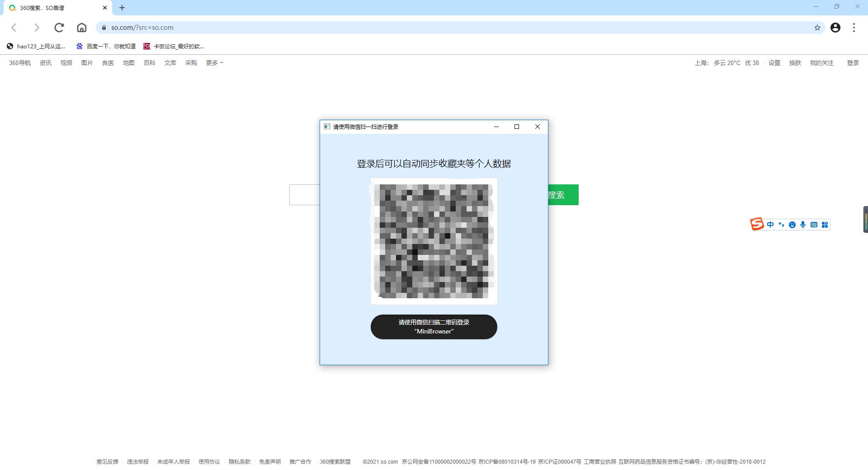Restore down the browser window
Image resolution: width=868 pixels, height=470 pixels.
(x=837, y=7)
